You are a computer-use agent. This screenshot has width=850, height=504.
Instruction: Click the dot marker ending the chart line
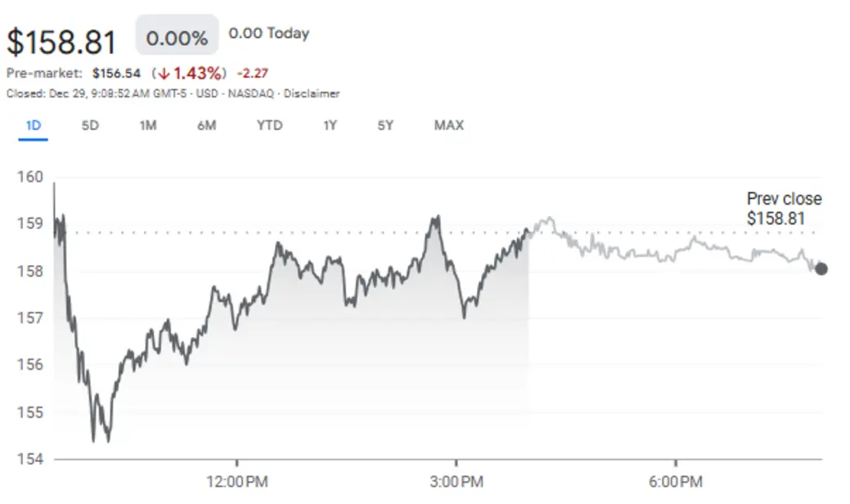click(821, 268)
